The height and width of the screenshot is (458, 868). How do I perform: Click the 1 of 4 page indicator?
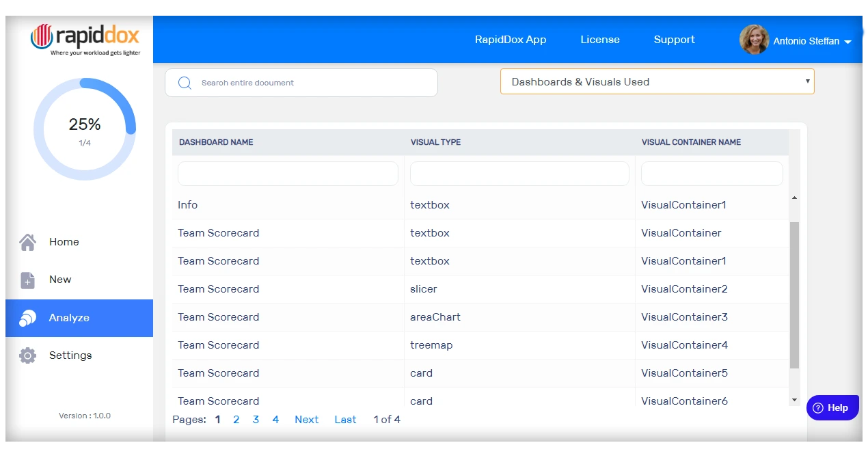387,420
